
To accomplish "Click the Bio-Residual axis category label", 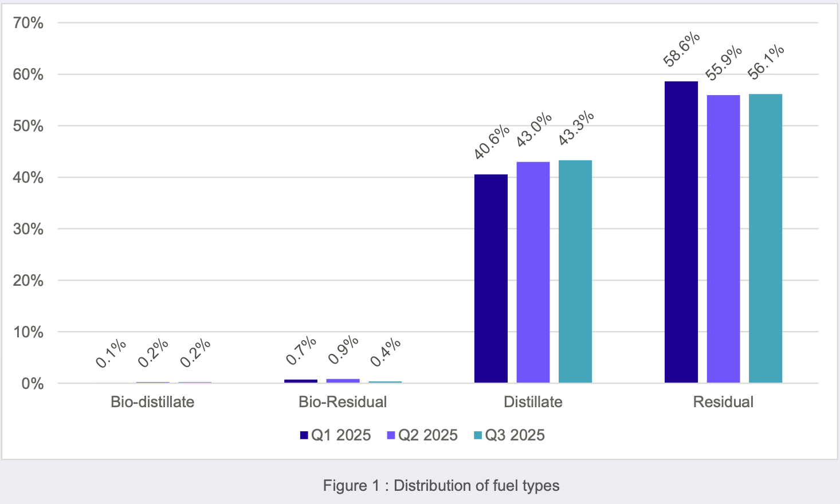I will (343, 402).
